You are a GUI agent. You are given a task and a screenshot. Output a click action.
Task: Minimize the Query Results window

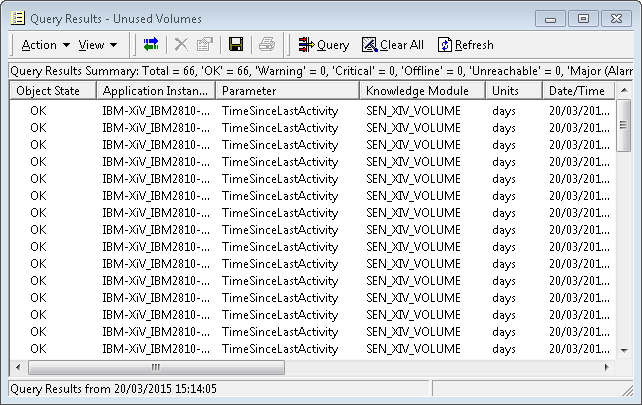550,19
